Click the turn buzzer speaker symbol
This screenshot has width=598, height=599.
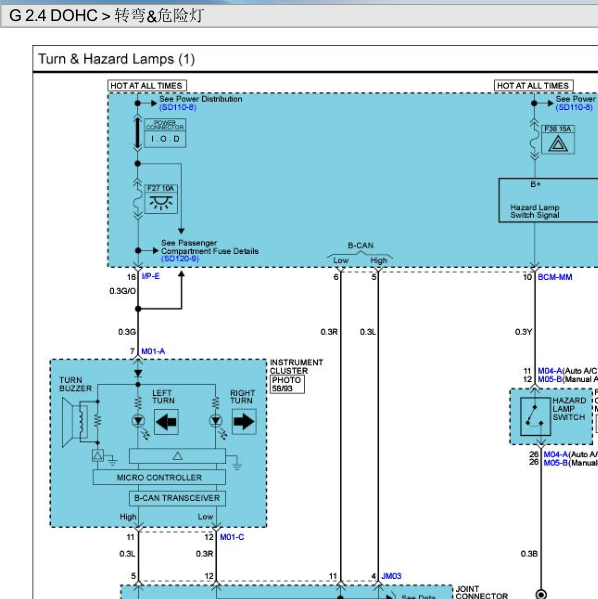click(76, 422)
